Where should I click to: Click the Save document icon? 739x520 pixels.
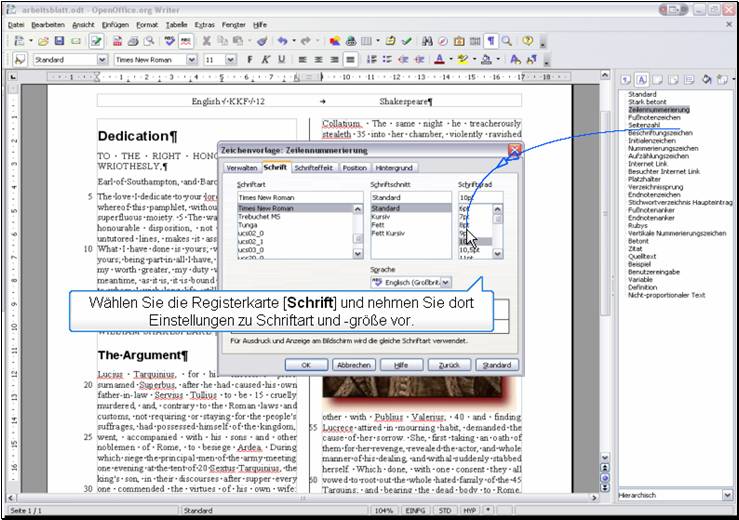pyautogui.click(x=60, y=41)
